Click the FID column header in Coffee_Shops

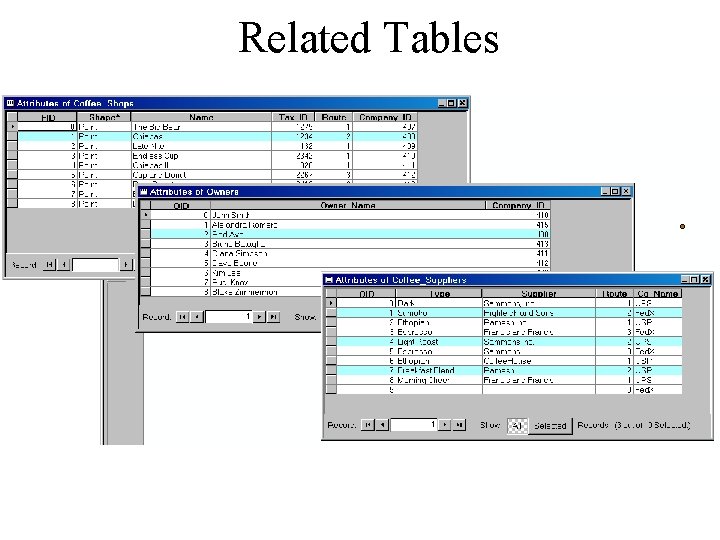click(47, 117)
